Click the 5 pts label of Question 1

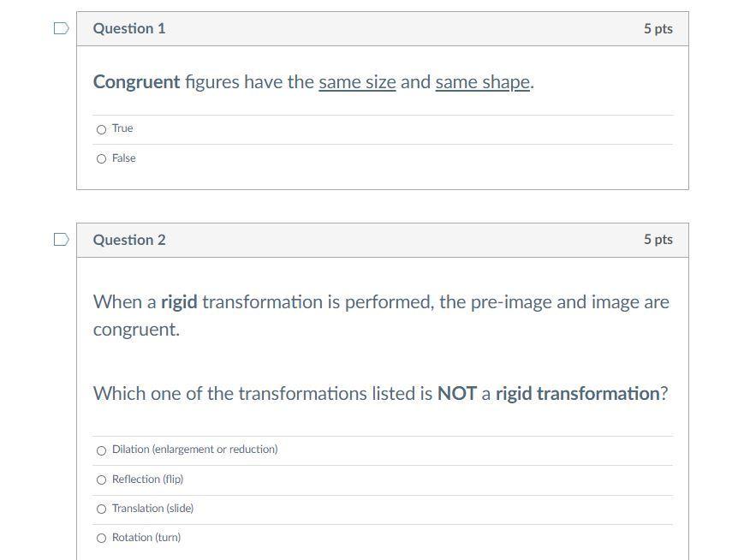coord(658,28)
